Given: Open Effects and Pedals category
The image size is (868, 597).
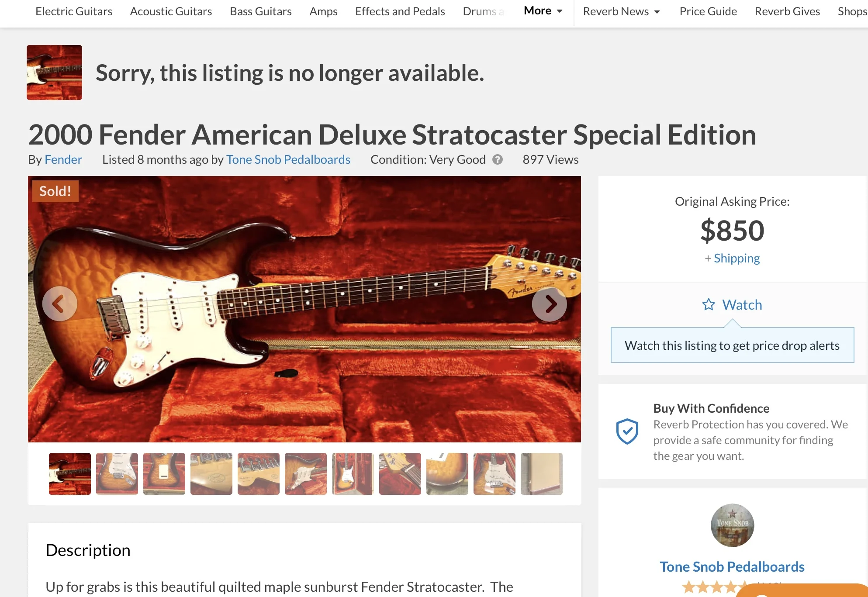Looking at the screenshot, I should (400, 12).
